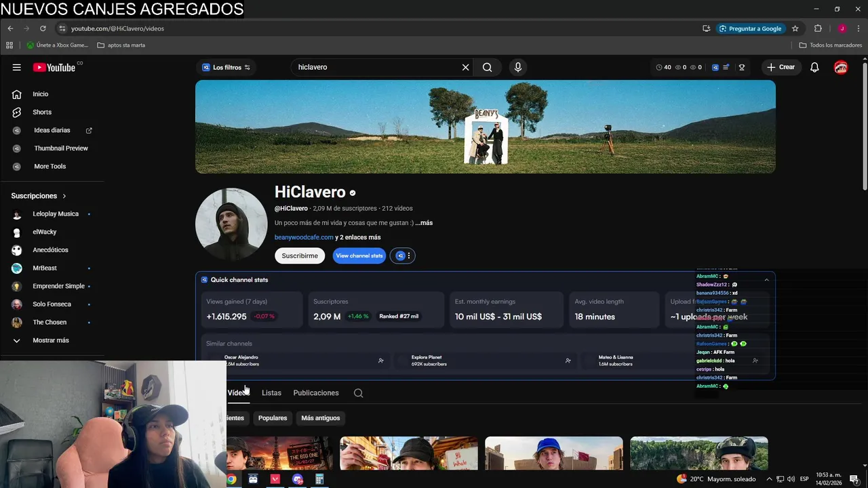868x488 pixels.
Task: Open the account avatar menu
Action: [x=841, y=67]
